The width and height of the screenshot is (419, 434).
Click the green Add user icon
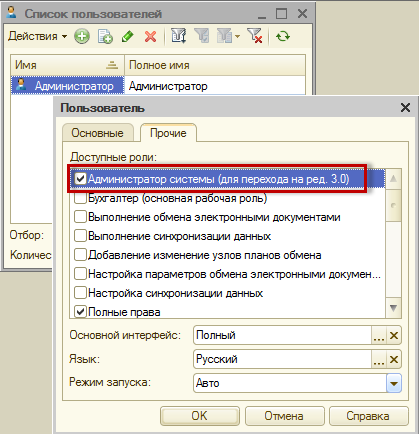(82, 36)
